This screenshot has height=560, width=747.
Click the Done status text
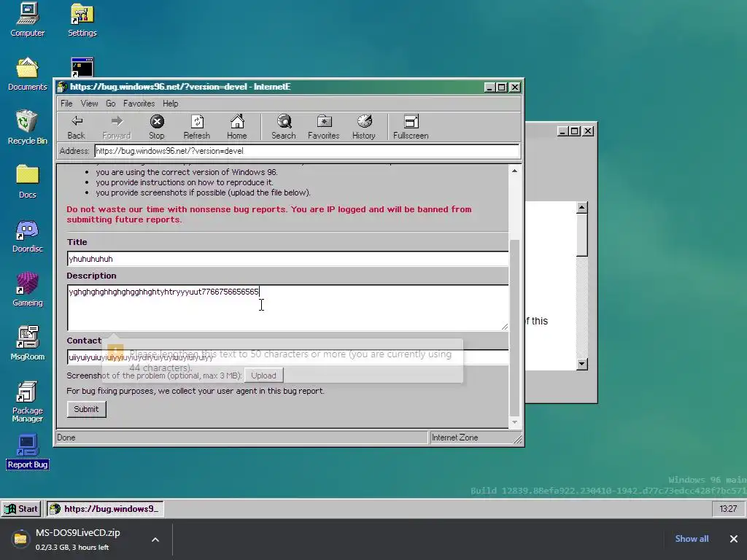click(x=66, y=437)
